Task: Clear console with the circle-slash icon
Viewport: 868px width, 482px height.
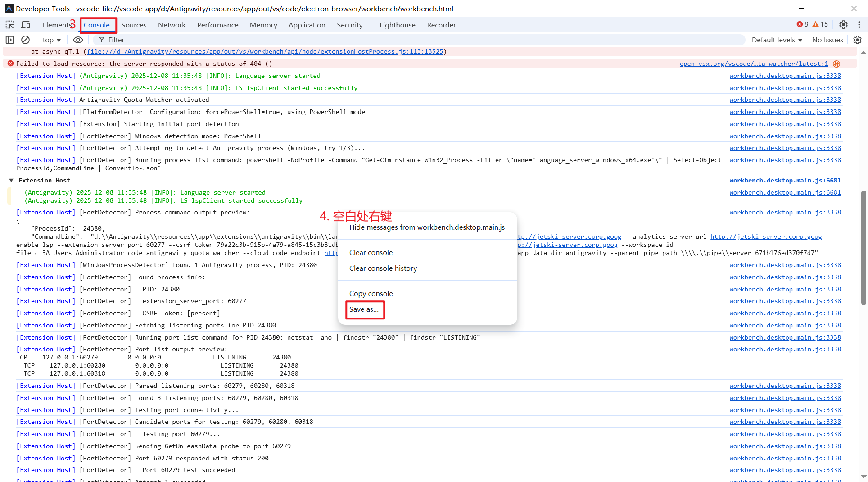Action: click(x=26, y=40)
